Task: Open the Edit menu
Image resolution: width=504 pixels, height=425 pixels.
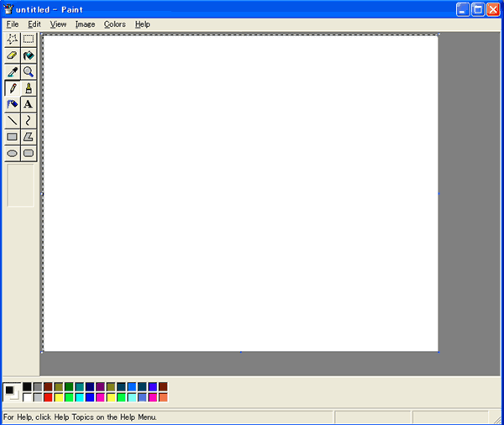Action: pyautogui.click(x=34, y=24)
